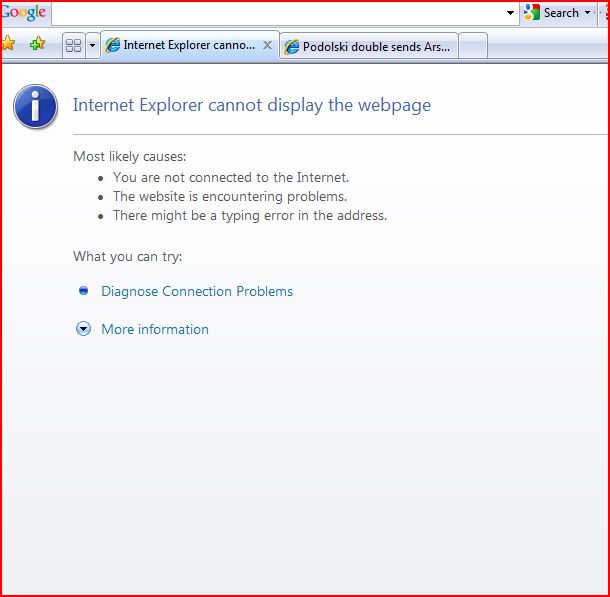Click the blue information icon
Screen dimensions: 610x597
point(35,107)
